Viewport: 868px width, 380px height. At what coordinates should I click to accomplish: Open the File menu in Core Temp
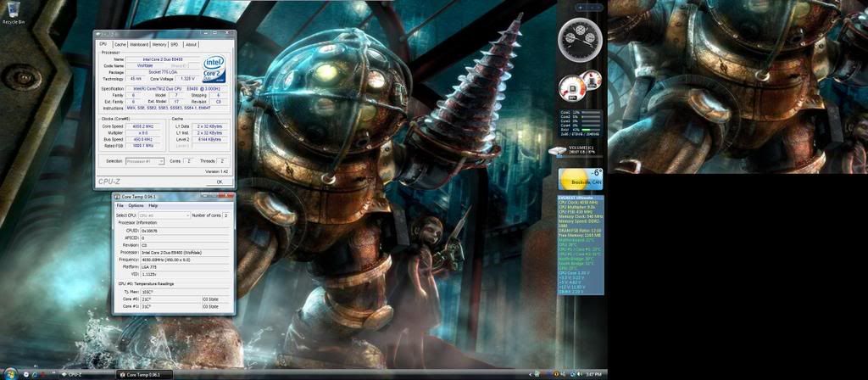coord(120,205)
